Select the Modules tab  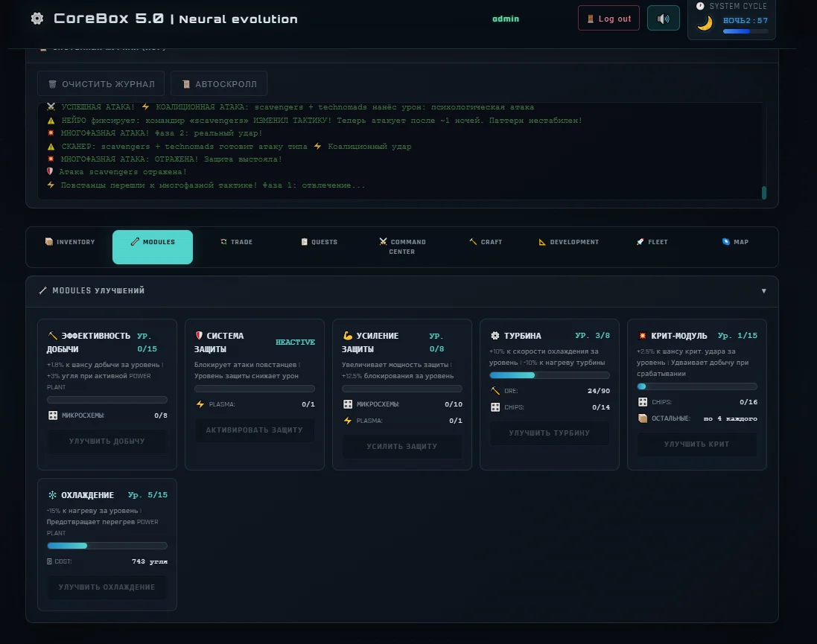[153, 247]
